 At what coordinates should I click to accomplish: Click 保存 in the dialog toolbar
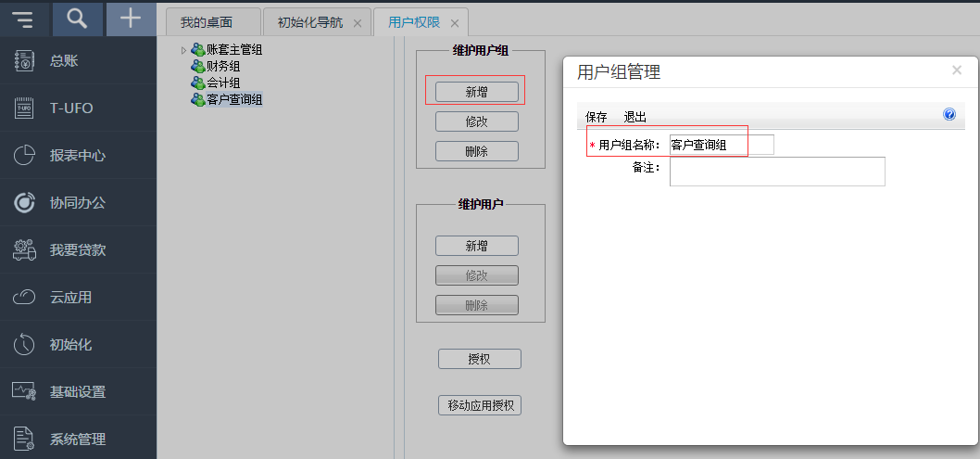596,117
